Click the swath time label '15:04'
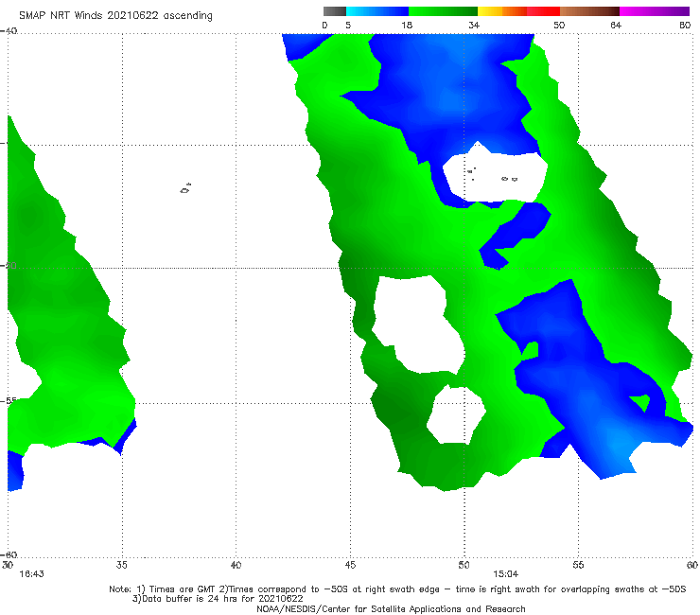Image resolution: width=700 pixels, height=615 pixels. (x=505, y=574)
